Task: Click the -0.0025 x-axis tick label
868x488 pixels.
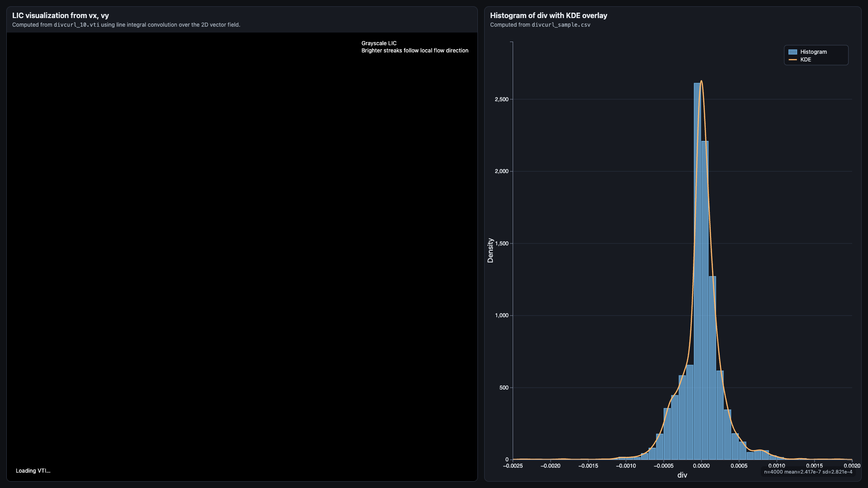Action: pos(513,466)
